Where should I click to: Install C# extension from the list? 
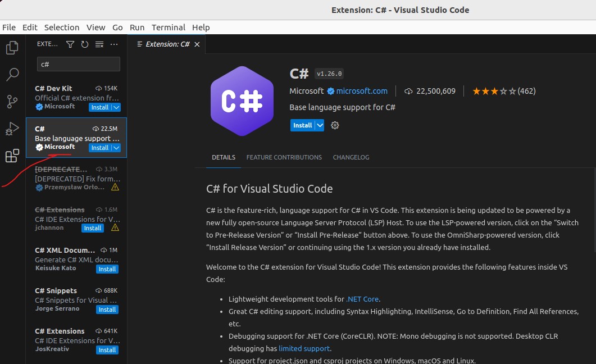click(x=100, y=148)
